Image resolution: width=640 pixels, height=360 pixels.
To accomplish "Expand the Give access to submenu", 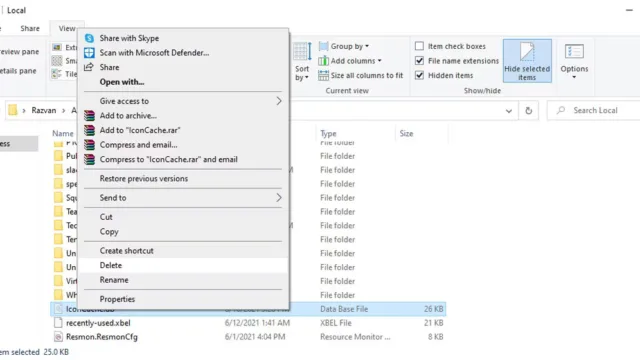I will (279, 101).
